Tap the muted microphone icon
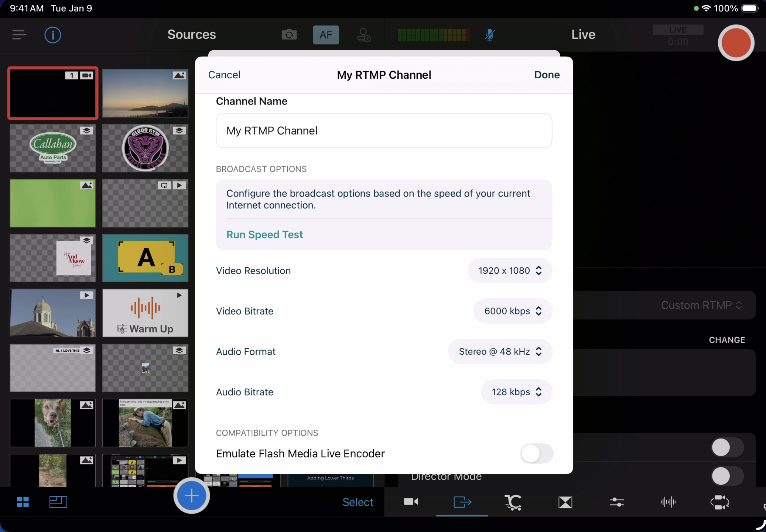 point(490,35)
